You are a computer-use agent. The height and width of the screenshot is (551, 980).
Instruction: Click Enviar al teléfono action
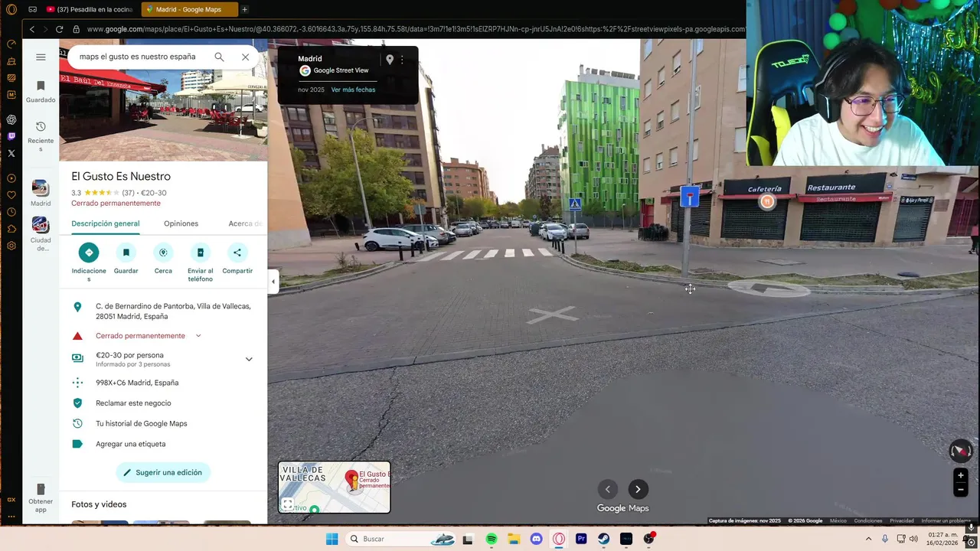[200, 263]
